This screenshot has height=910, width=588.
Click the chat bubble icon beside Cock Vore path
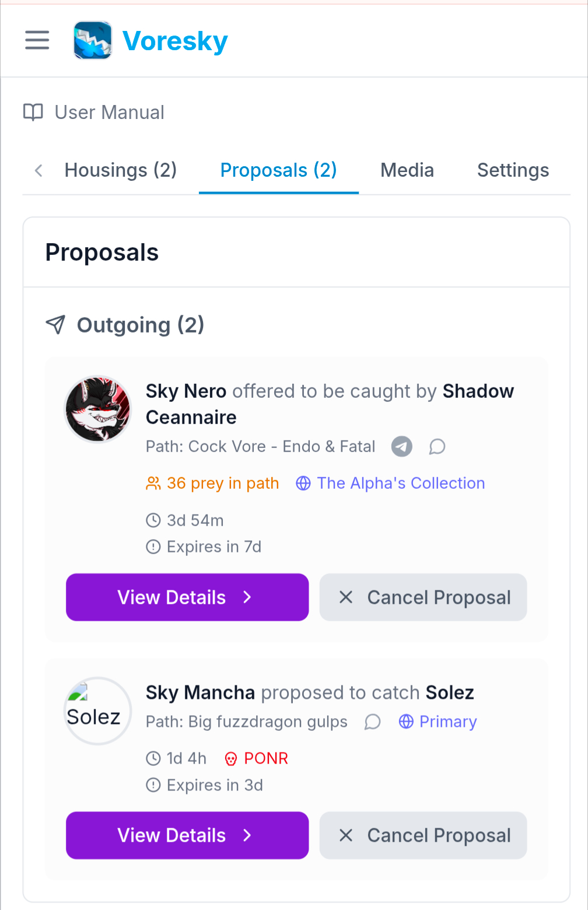coord(437,447)
